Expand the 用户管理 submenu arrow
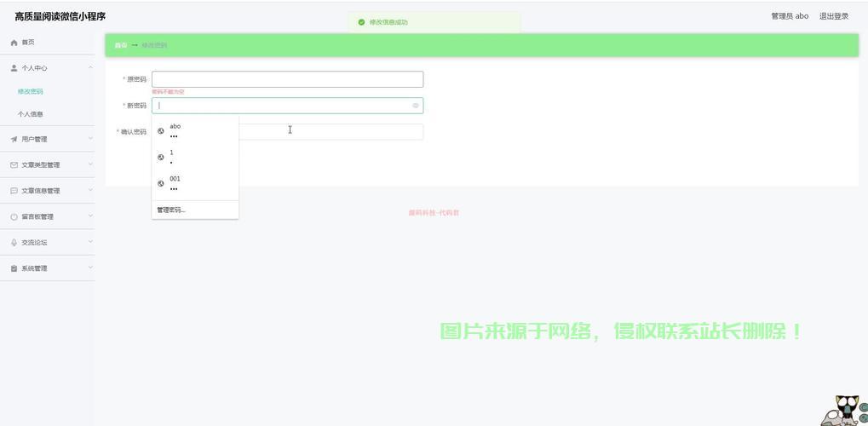Viewport: 868px width, 426px height. 90,139
